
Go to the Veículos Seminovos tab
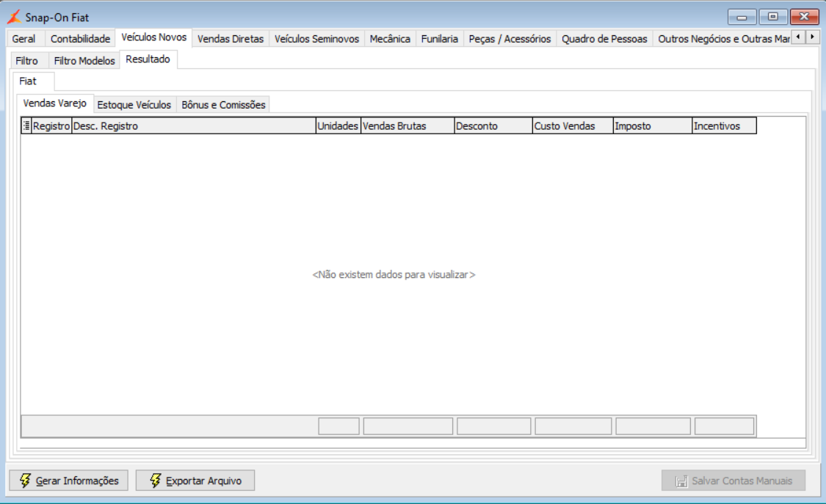(316, 39)
